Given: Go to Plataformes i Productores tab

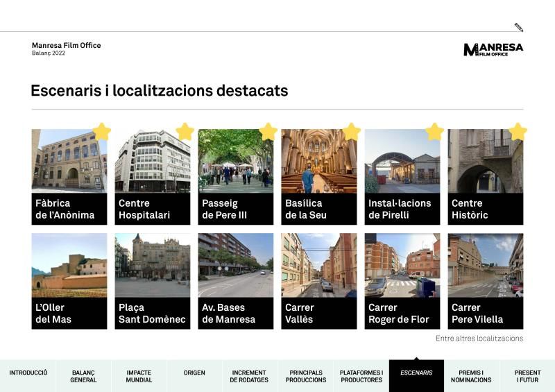Looking at the screenshot, I should pos(361,376).
